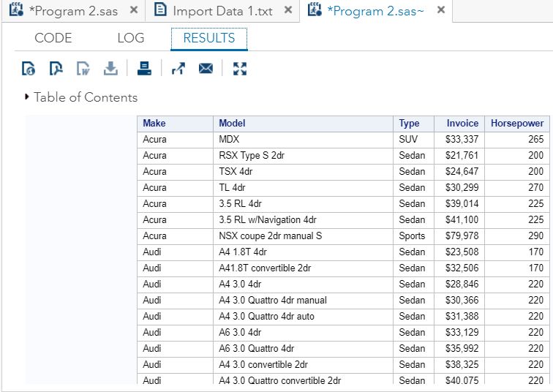Print the results via printer icon
Image resolution: width=553 pixels, height=392 pixels.
click(x=144, y=69)
